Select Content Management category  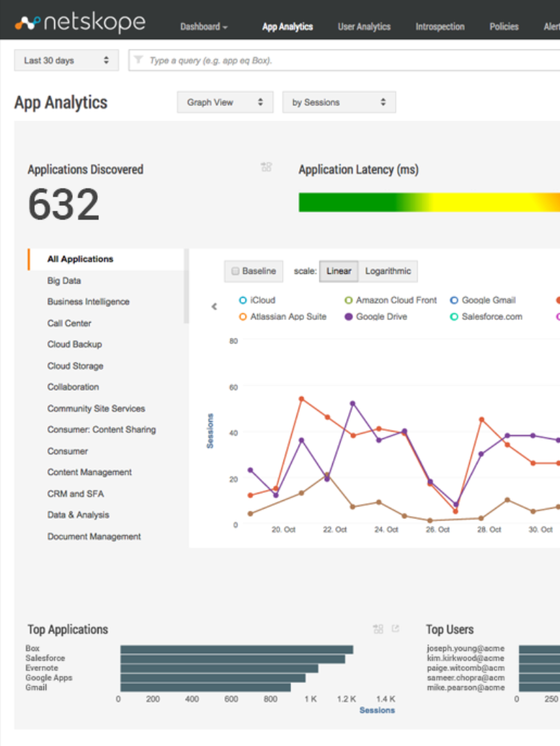coord(89,472)
